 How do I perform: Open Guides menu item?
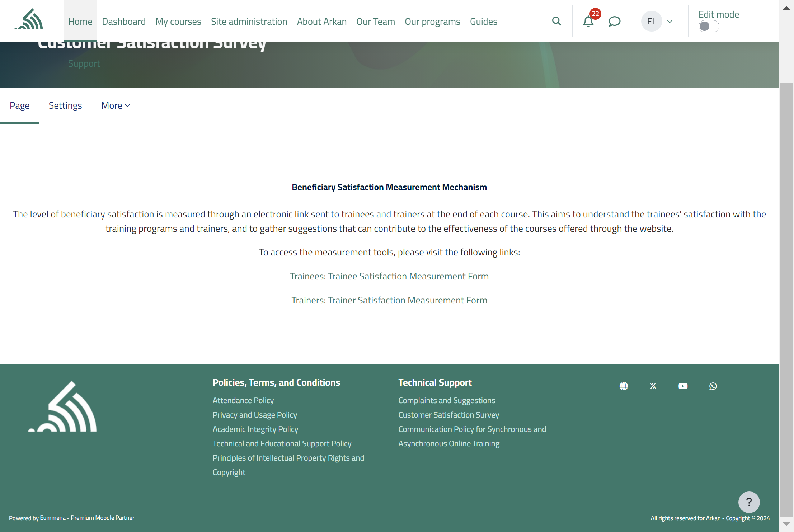click(x=484, y=22)
